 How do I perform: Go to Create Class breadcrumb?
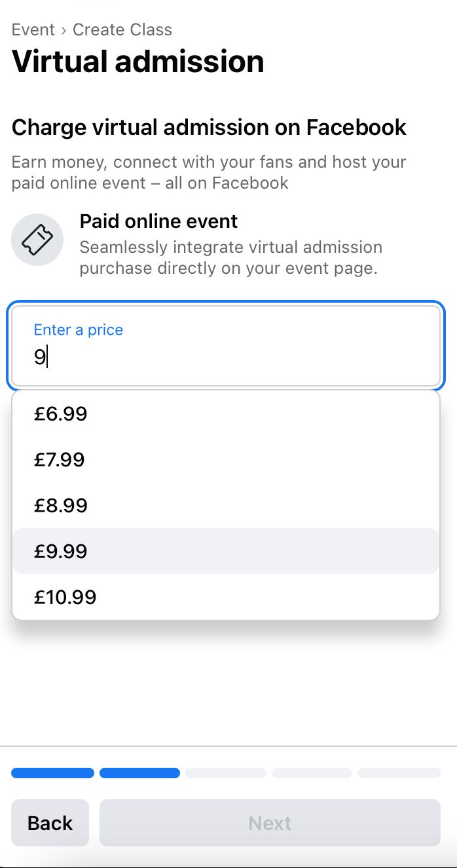tap(122, 29)
